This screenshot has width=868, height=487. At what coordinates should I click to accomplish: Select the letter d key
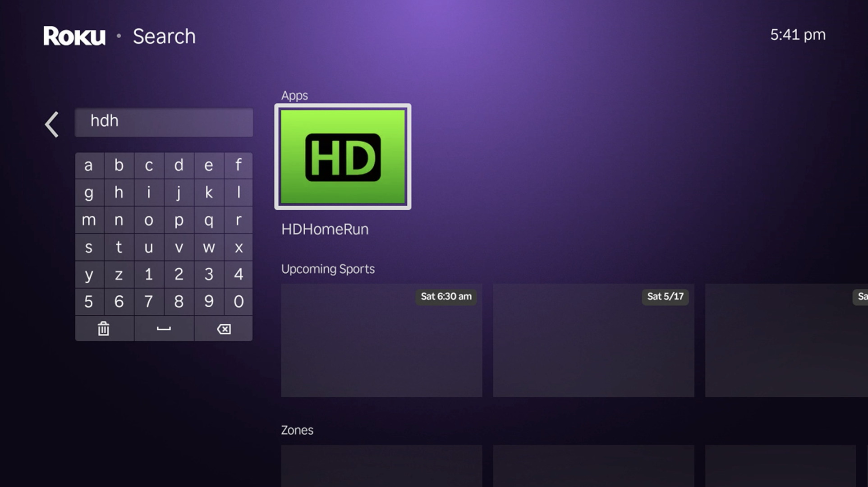point(179,165)
